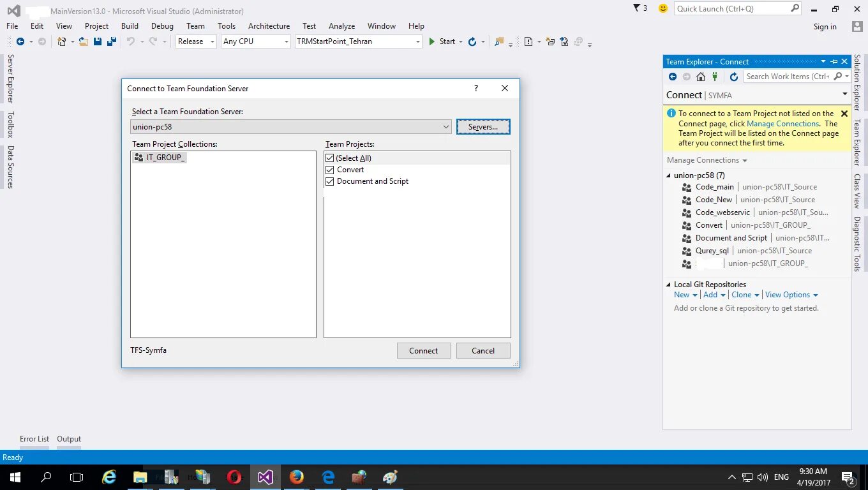868x490 pixels.
Task: Click the Navigate Backward toolbar arrow
Action: 20,41
